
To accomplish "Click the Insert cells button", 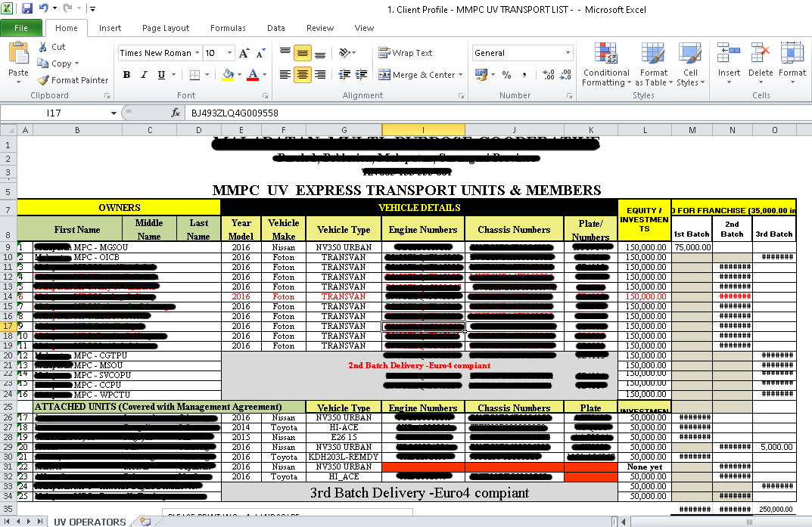I will click(729, 64).
